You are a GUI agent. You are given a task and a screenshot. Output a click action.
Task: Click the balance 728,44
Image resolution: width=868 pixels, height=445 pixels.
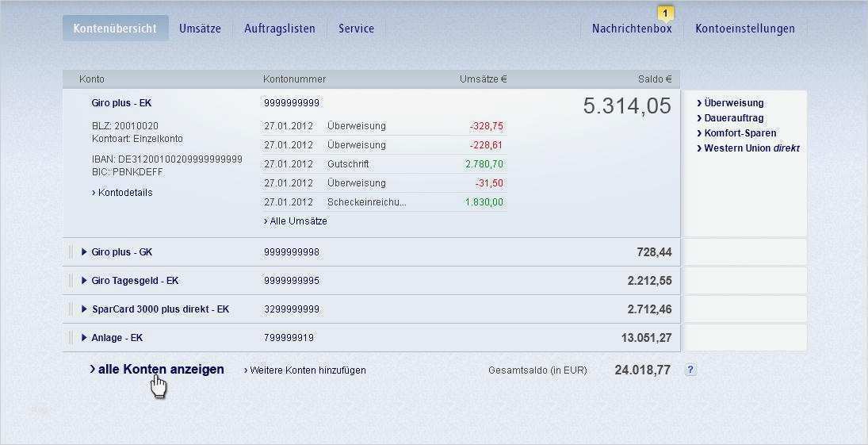654,252
